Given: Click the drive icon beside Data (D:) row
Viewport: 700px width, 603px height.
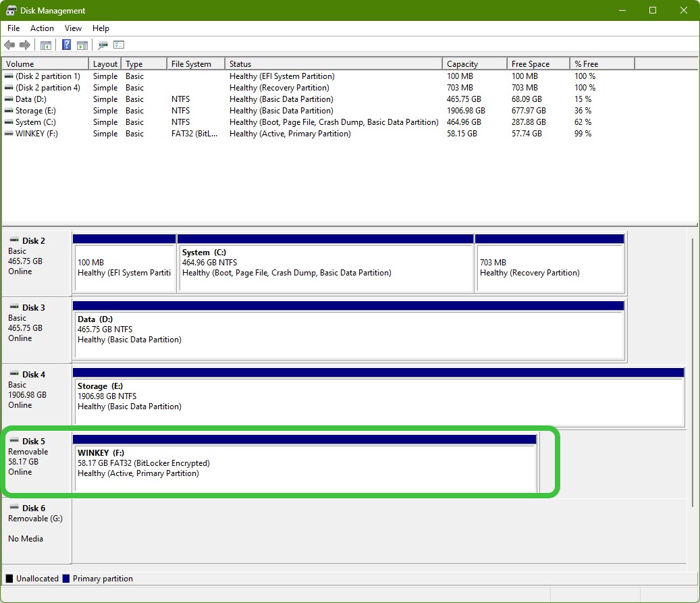Looking at the screenshot, I should (9, 99).
